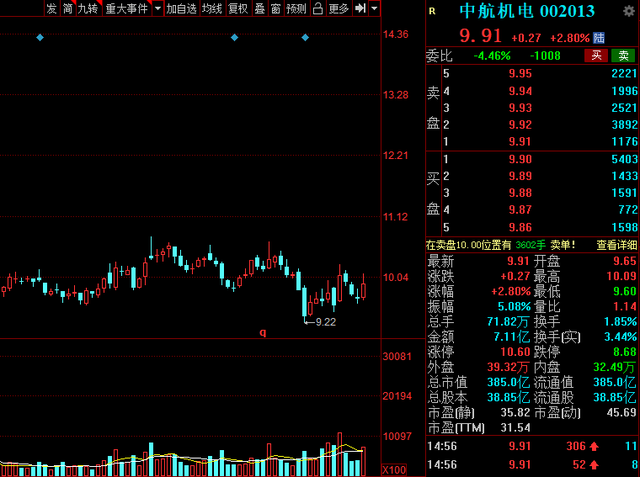Click the first blue diamond event marker
Screen dimensions: 640x477
(40, 38)
